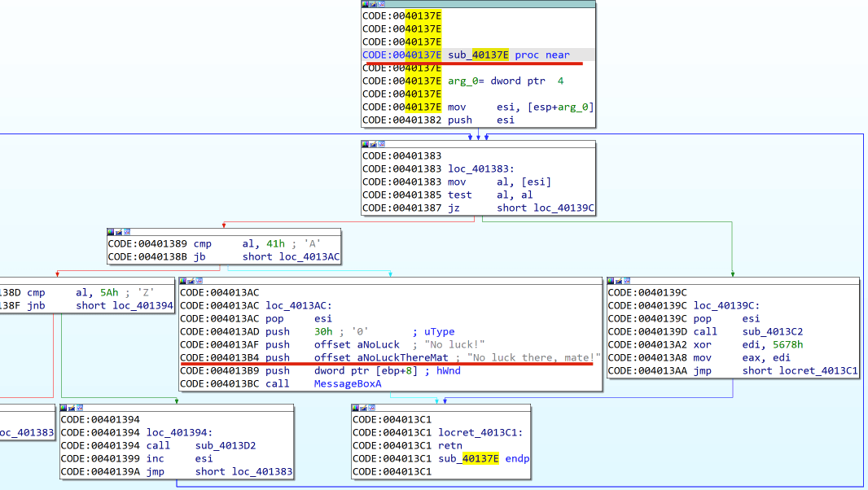Set node color for loc_401394 node
The height and width of the screenshot is (490, 868).
64,408
